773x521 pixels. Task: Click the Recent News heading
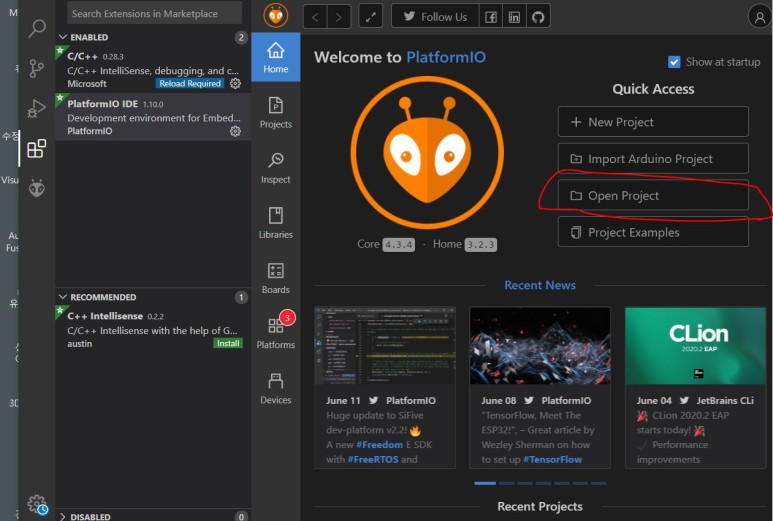point(540,285)
